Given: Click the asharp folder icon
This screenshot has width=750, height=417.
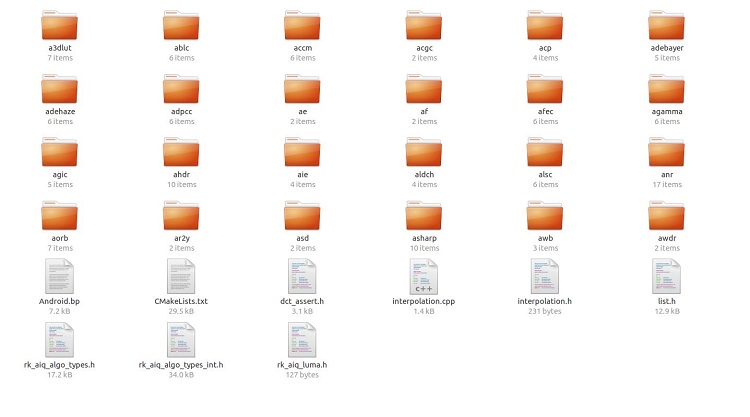Looking at the screenshot, I should click(x=424, y=216).
